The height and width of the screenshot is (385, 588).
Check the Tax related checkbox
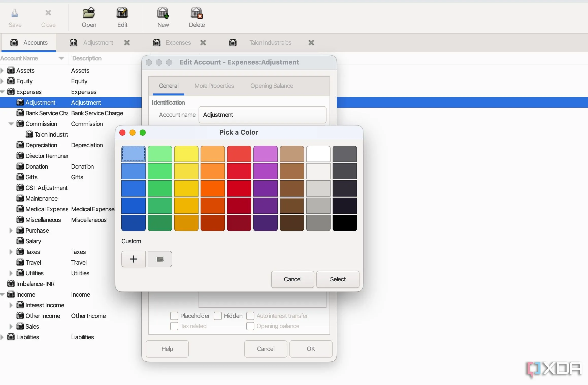(x=174, y=326)
